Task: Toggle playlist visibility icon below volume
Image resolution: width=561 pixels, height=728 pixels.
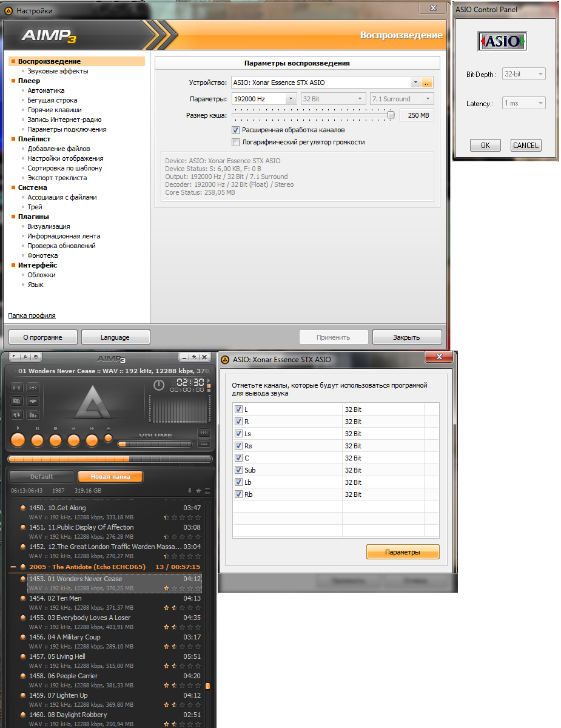Action: click(204, 443)
